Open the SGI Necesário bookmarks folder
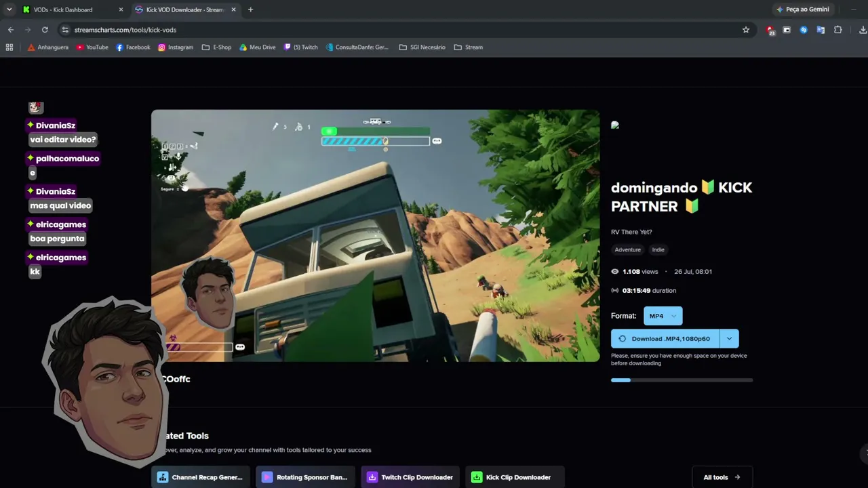Image resolution: width=868 pixels, height=488 pixels. [x=422, y=47]
